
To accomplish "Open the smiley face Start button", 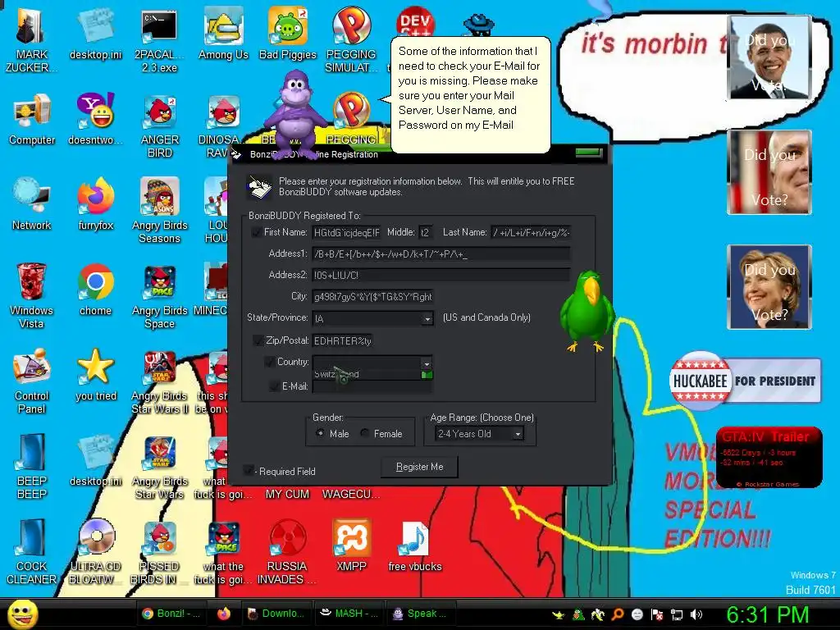I will (x=22, y=614).
